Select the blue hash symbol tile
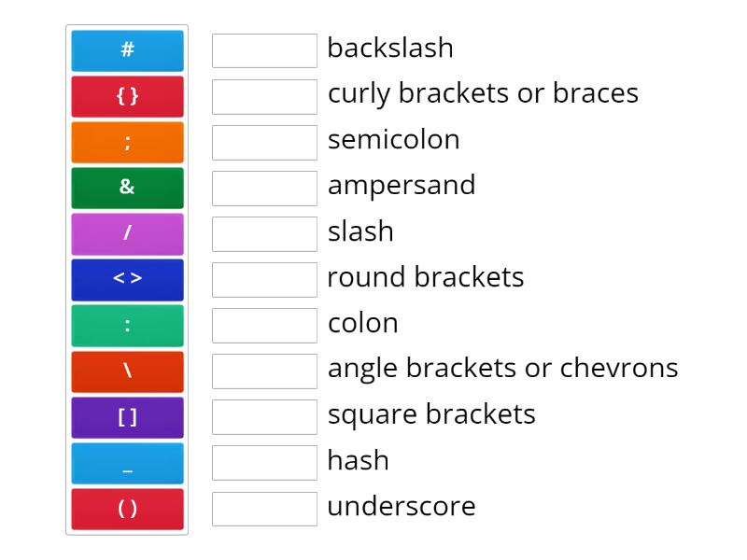747x560 pixels. pos(127,50)
